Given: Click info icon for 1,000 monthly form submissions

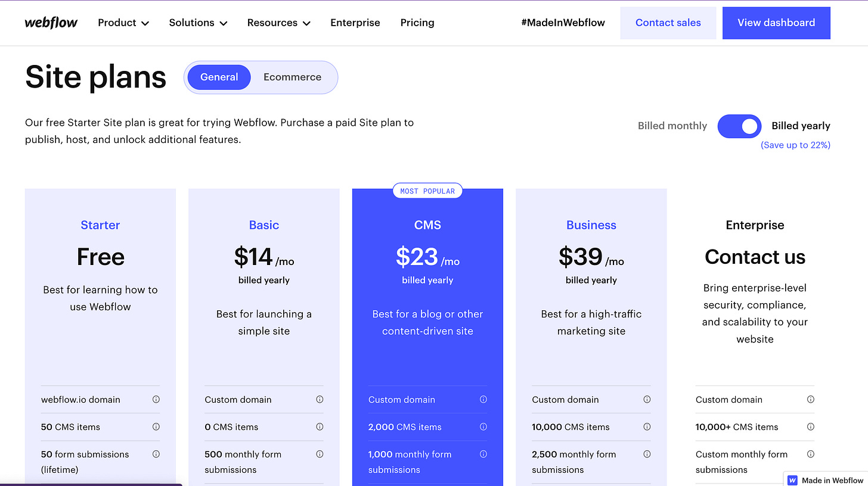Looking at the screenshot, I should 483,454.
